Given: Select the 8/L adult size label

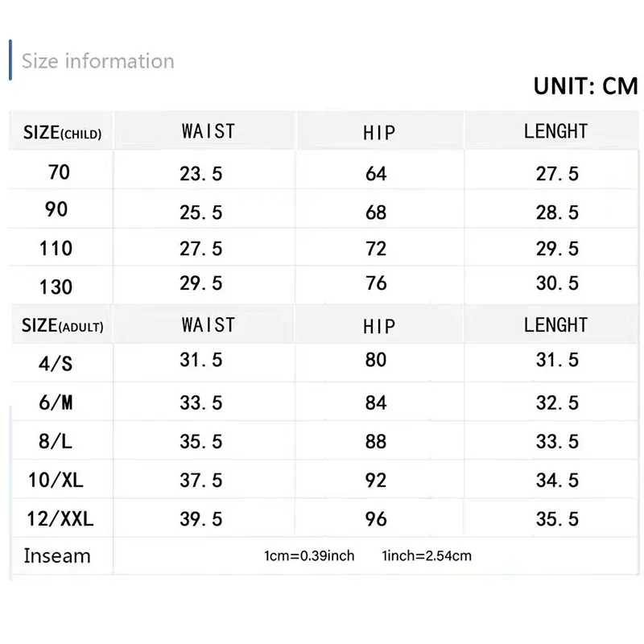Looking at the screenshot, I should click(56, 441).
